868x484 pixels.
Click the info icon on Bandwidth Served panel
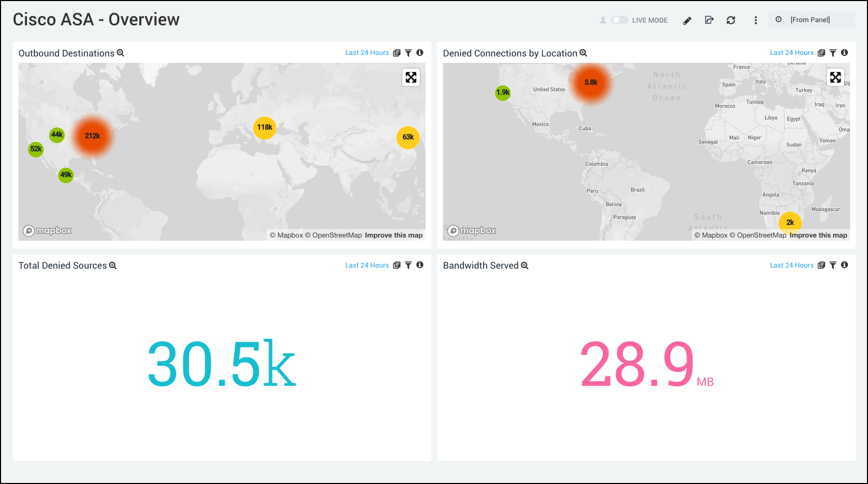[844, 265]
